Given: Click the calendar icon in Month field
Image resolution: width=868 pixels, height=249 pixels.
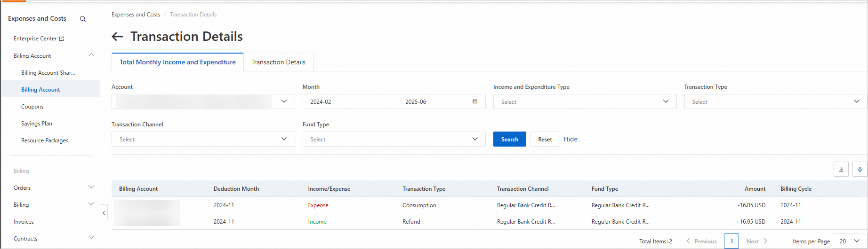Looking at the screenshot, I should point(475,101).
